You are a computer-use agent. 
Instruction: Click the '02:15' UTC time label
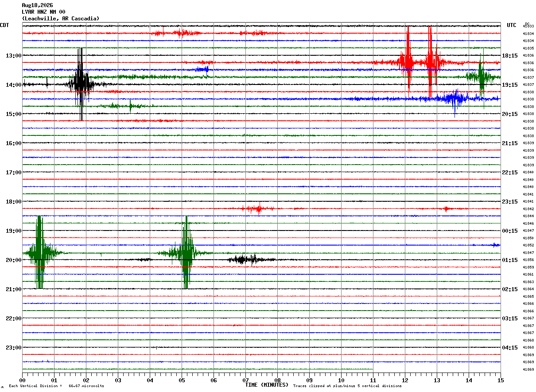[x=510, y=289]
